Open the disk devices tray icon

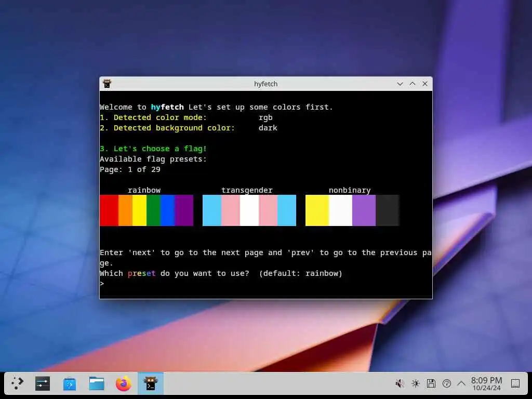click(431, 383)
